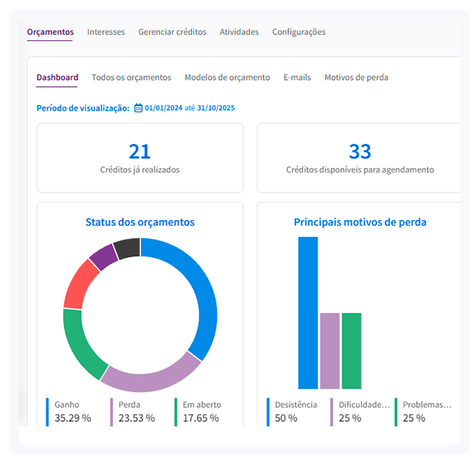Open Gerenciar créditos tab

pos(172,32)
